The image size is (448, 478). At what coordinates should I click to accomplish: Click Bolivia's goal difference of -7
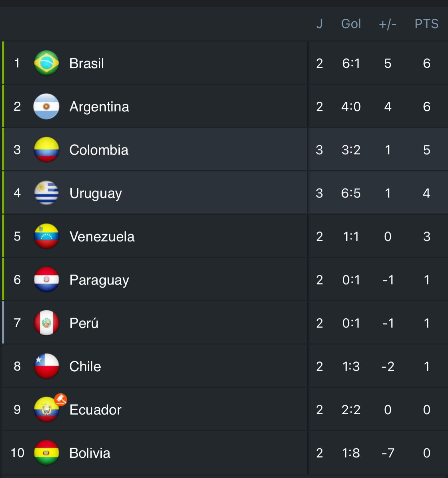coord(388,453)
